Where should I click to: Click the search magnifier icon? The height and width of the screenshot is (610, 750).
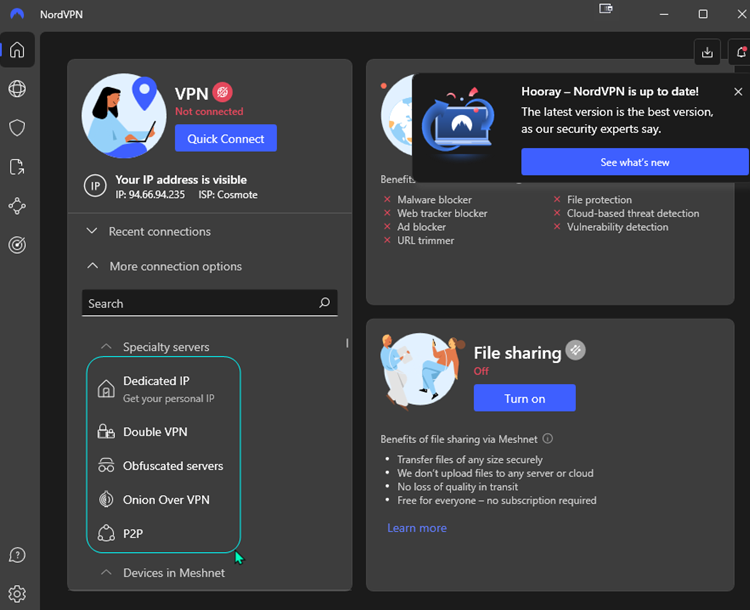[324, 302]
